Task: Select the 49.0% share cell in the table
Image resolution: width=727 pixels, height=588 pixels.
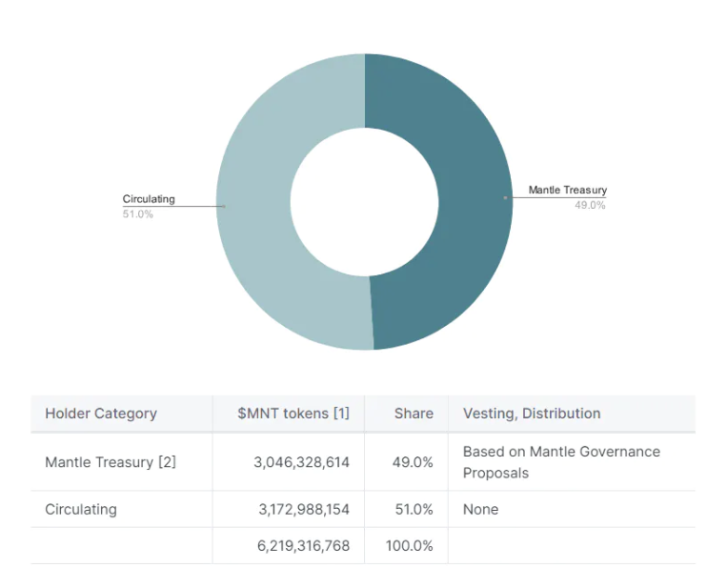Action: pyautogui.click(x=414, y=462)
